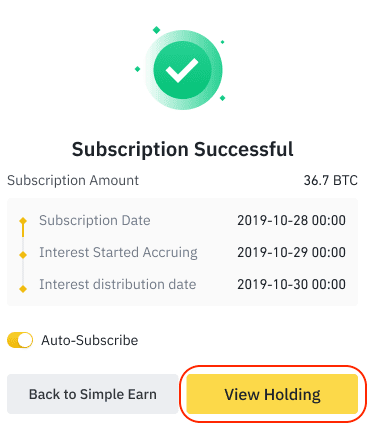Click the 2019-10-29 00:00 accruing date value
This screenshot has height=429, width=371.
pos(291,252)
